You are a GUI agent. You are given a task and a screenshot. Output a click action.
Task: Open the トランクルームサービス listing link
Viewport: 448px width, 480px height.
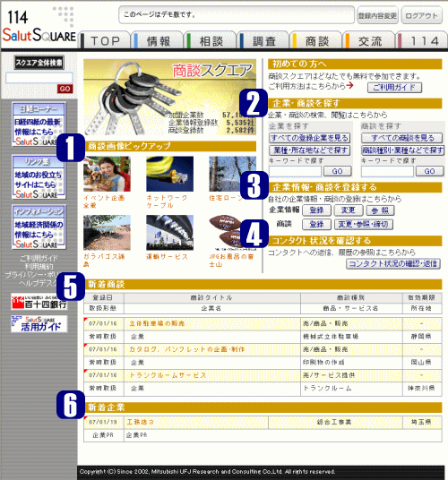(x=168, y=375)
